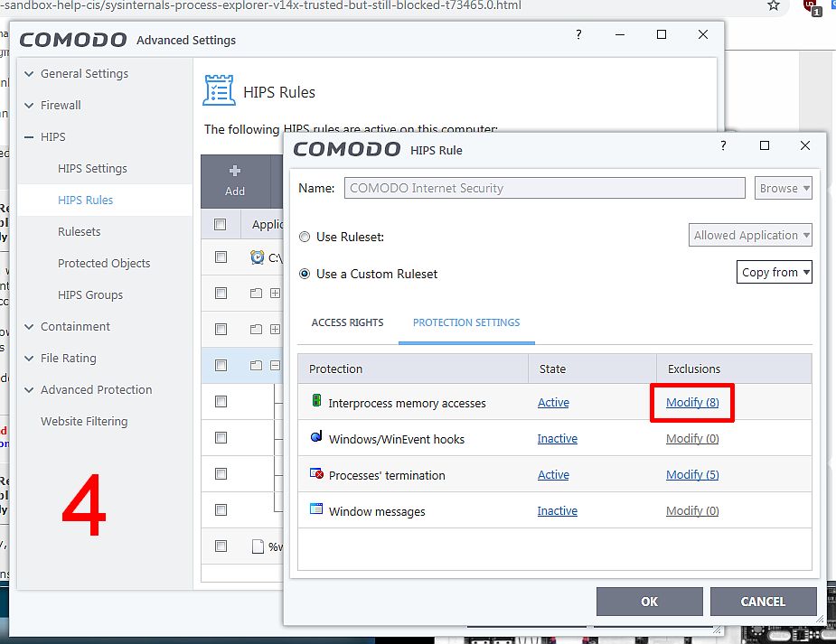Click the Exclusions column header

click(x=734, y=369)
